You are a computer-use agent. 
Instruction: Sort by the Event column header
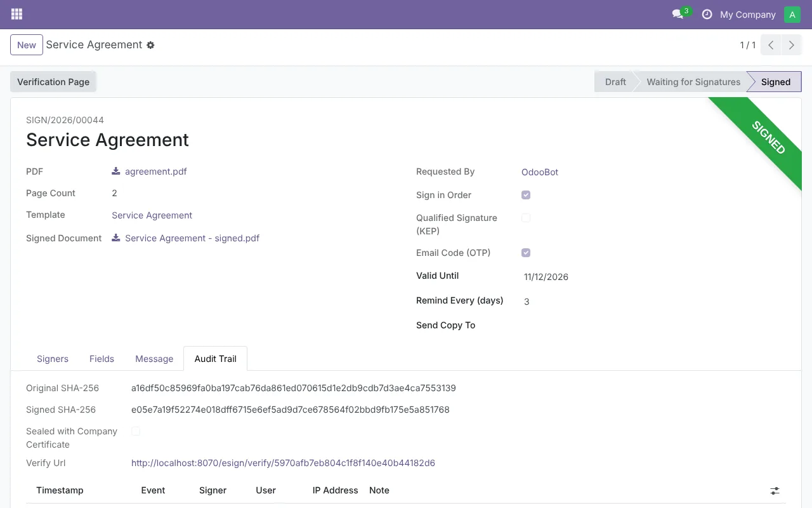tap(153, 490)
